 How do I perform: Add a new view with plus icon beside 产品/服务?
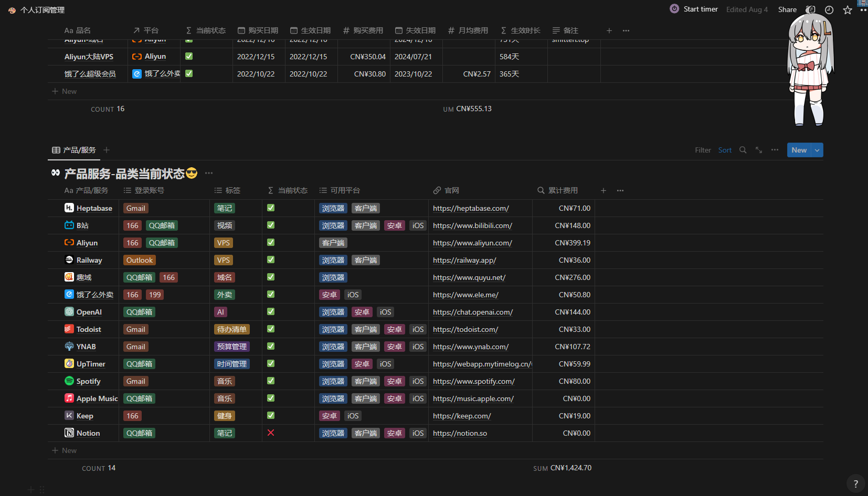[107, 150]
